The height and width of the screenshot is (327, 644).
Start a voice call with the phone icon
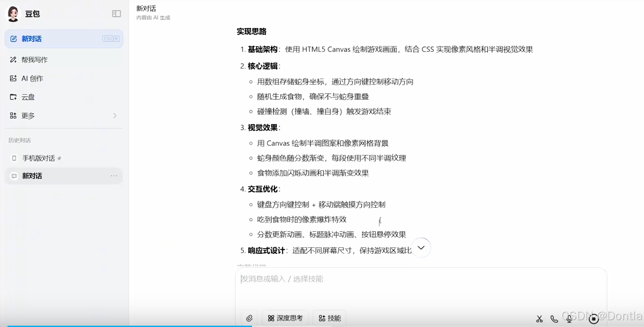pos(554,319)
